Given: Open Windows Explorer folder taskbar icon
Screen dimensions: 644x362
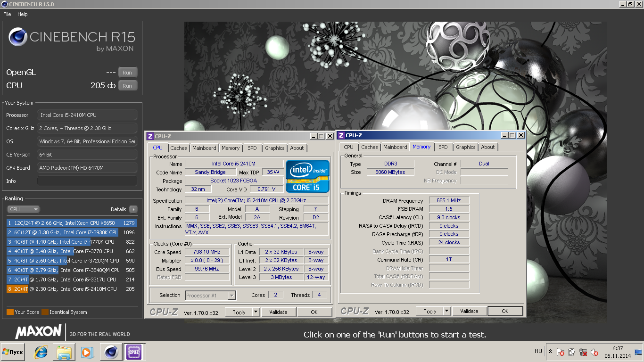Looking at the screenshot, I should coord(64,352).
